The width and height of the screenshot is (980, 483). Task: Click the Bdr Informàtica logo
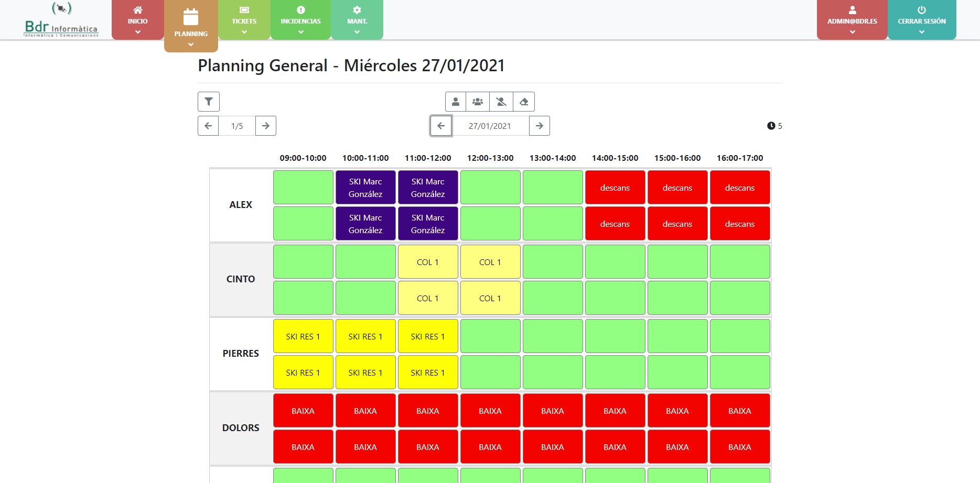tap(61, 21)
